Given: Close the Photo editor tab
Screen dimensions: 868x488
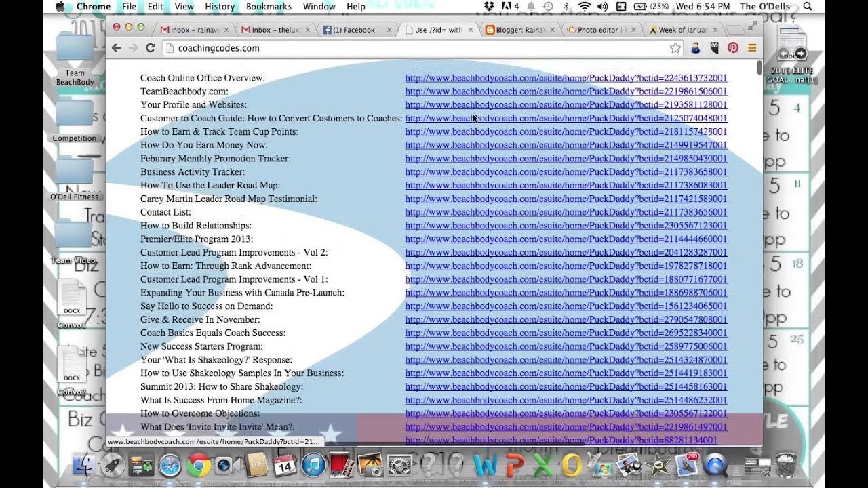Looking at the screenshot, I should 633,30.
